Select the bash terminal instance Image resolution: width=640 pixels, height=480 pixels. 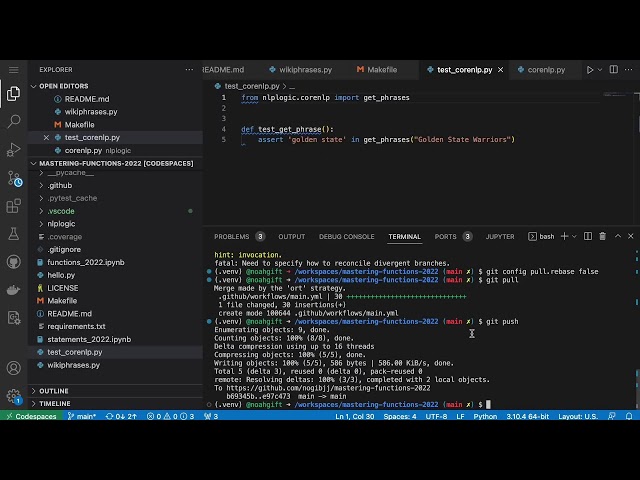(x=541, y=236)
